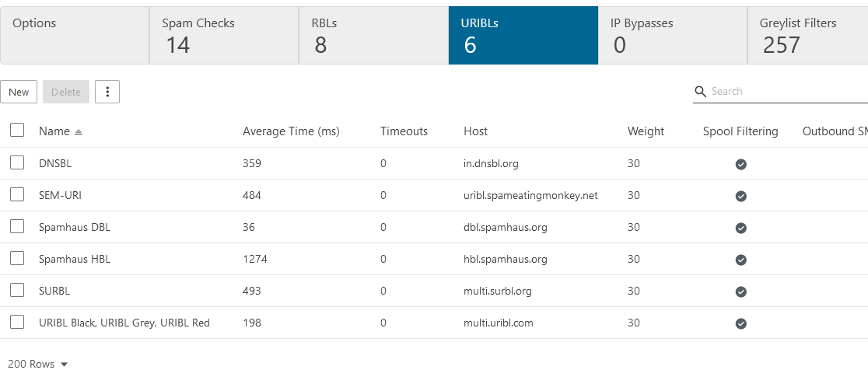Expand the 200 Rows page size dropdown
Viewport: 868px width, 377px height.
pos(38,364)
